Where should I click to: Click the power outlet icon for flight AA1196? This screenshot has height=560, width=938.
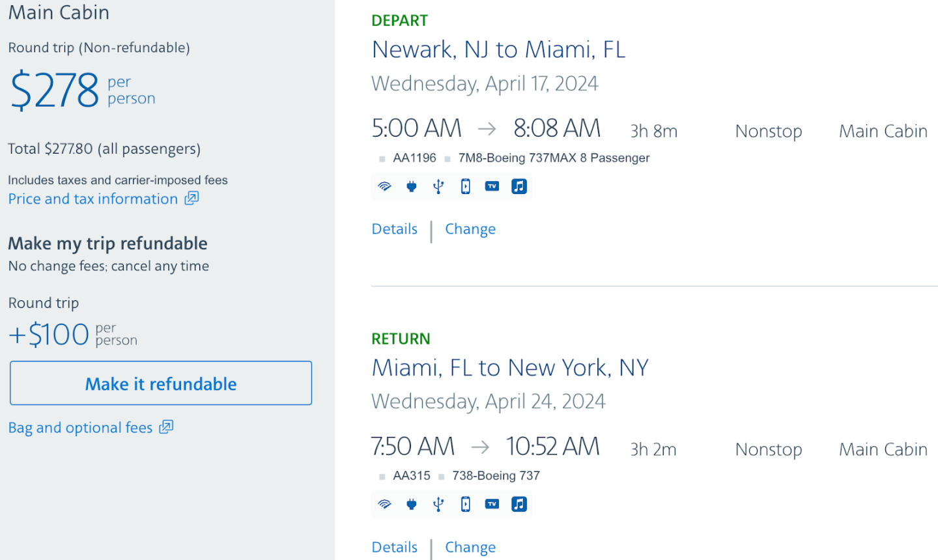pos(412,187)
